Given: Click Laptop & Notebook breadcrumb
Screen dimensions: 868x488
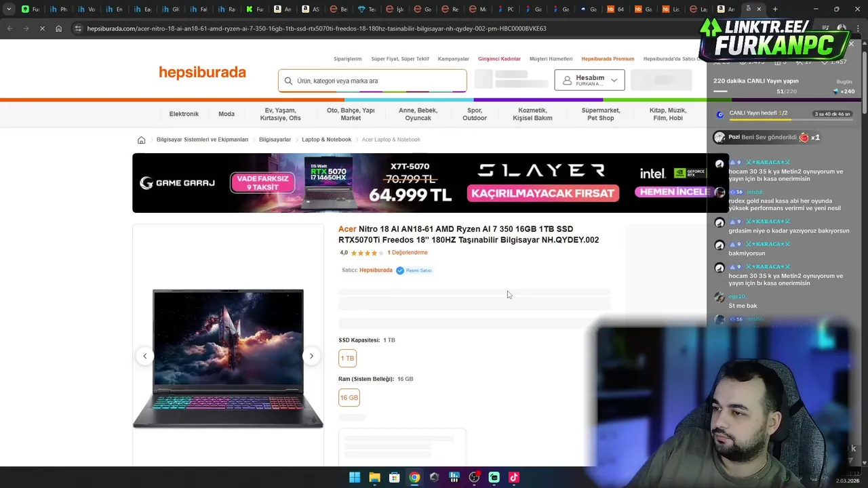Looking at the screenshot, I should tap(326, 140).
